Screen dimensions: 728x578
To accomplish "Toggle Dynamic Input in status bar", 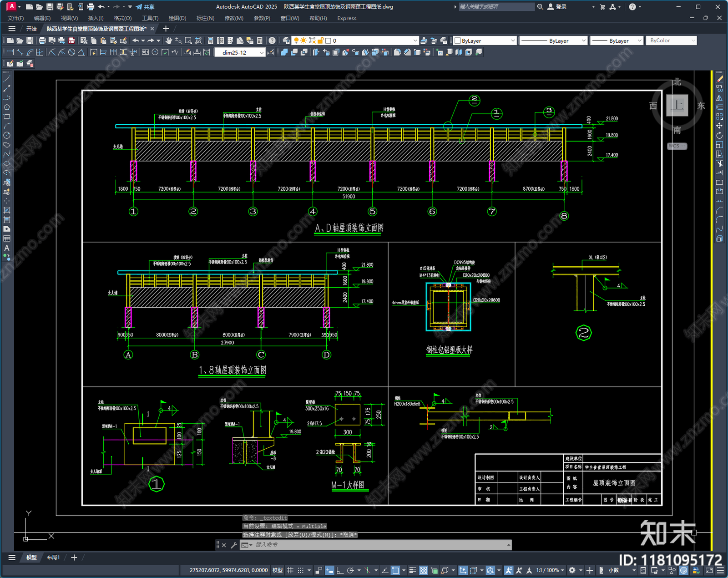I will 329,570.
